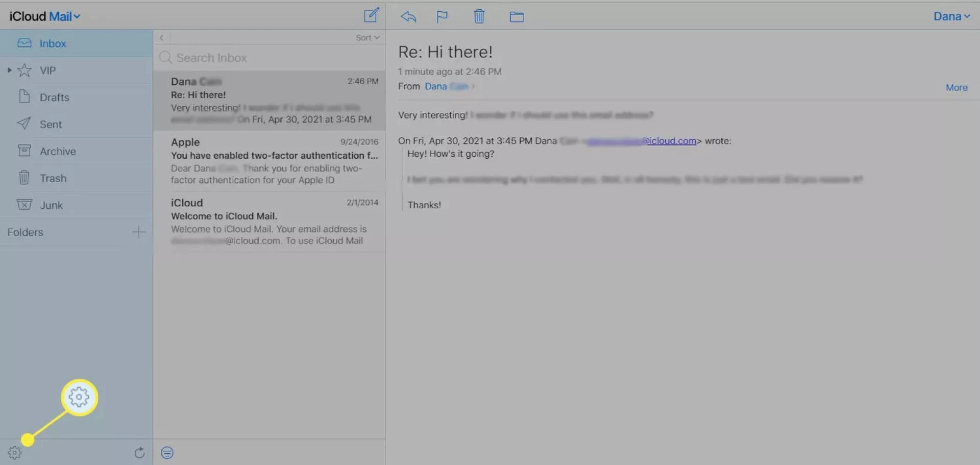The width and height of the screenshot is (980, 465).
Task: Open Mail settings via highlighted gear icon
Action: tap(79, 397)
